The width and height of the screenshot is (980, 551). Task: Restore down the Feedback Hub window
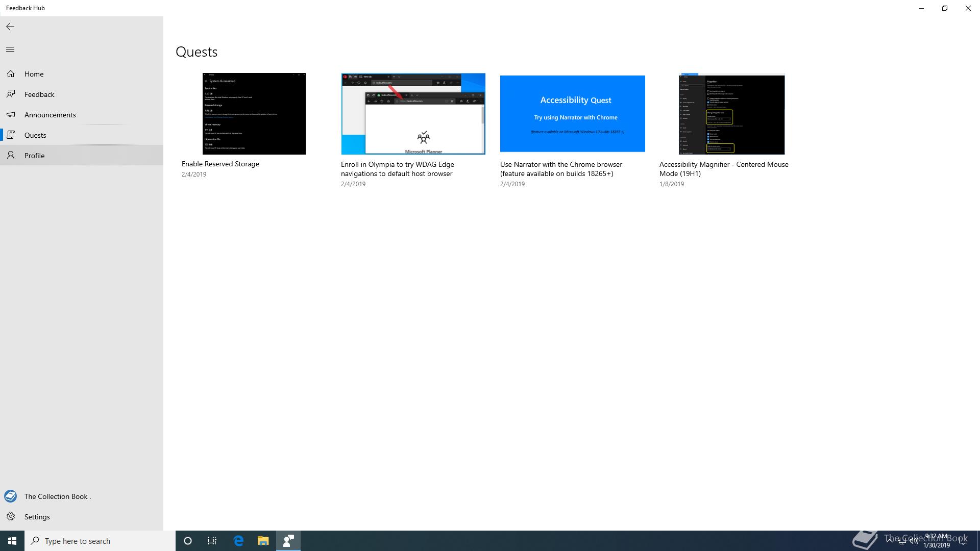click(945, 8)
